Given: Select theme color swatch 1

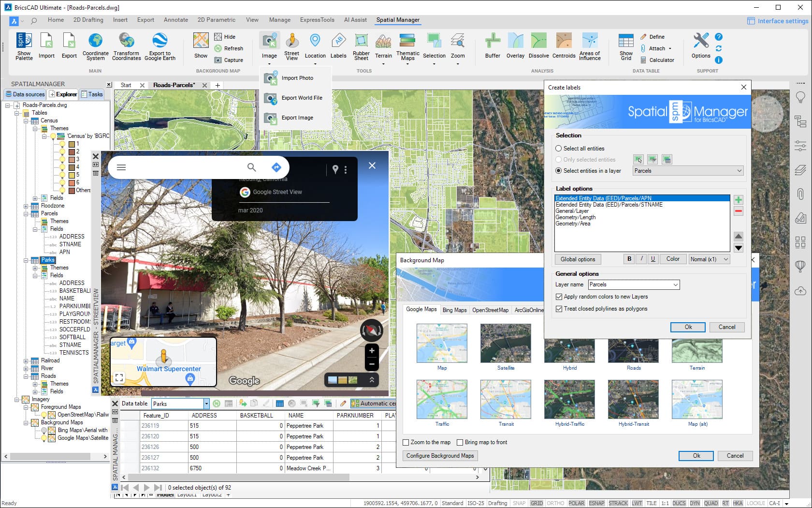Looking at the screenshot, I should pos(72,144).
